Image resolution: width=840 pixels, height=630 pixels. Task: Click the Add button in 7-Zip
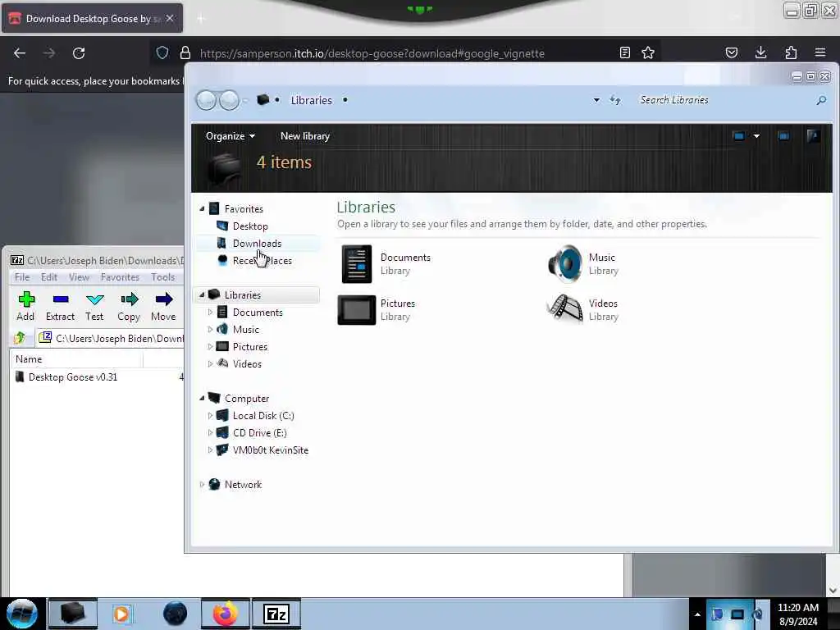click(25, 307)
